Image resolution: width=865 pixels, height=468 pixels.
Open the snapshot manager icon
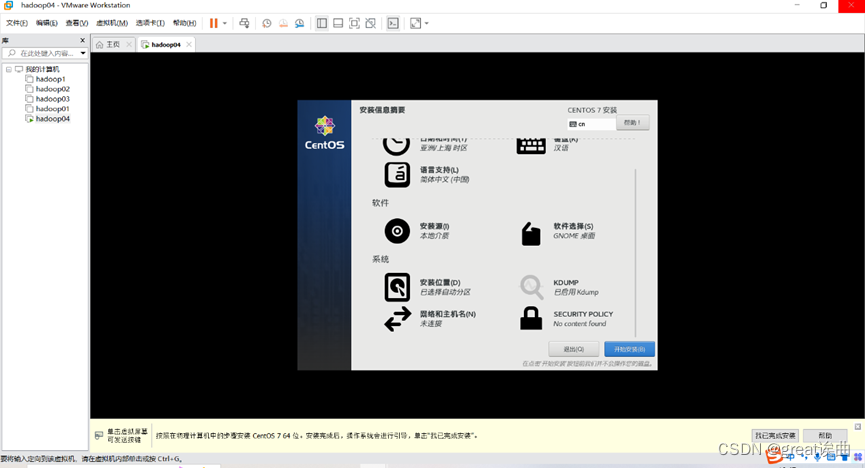coord(300,23)
